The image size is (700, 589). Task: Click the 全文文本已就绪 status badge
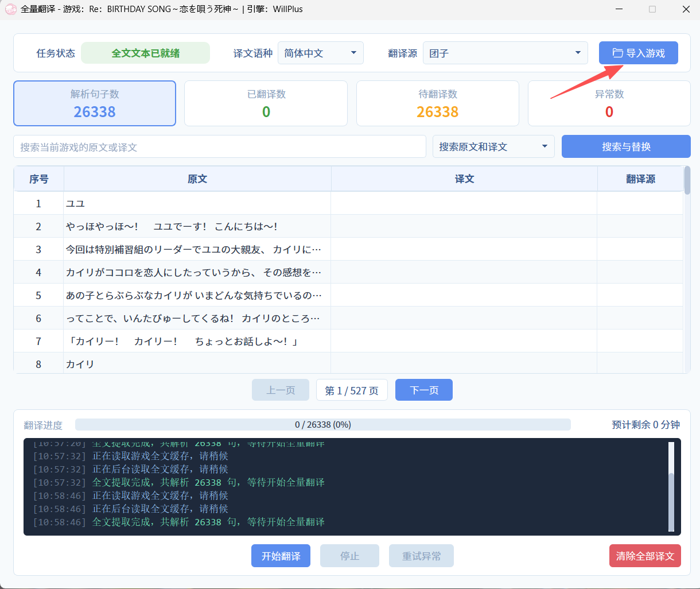(145, 53)
